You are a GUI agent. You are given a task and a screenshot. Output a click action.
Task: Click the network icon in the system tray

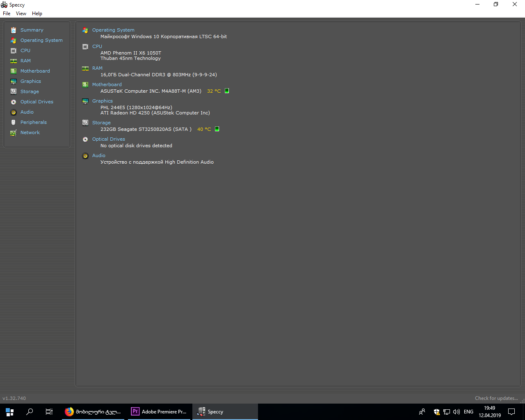click(x=447, y=412)
